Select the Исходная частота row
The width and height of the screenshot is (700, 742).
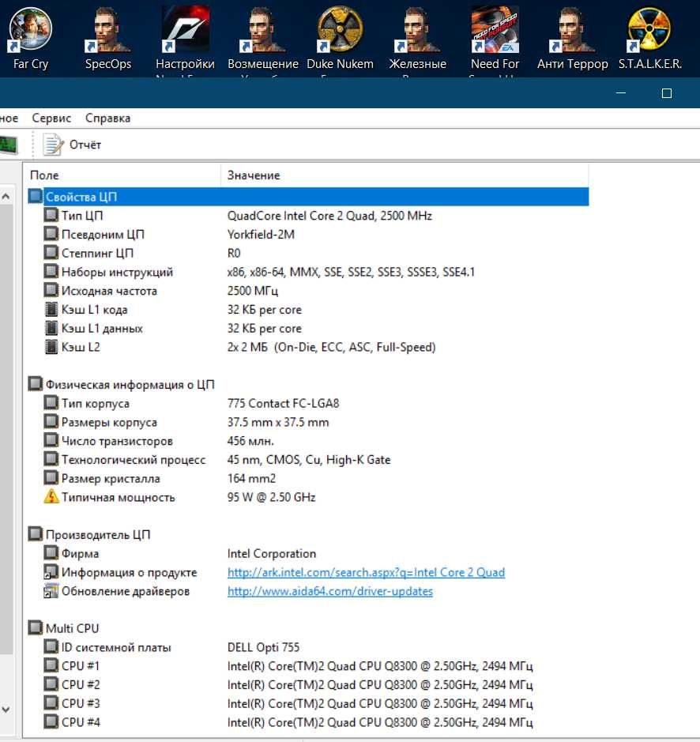(x=308, y=291)
